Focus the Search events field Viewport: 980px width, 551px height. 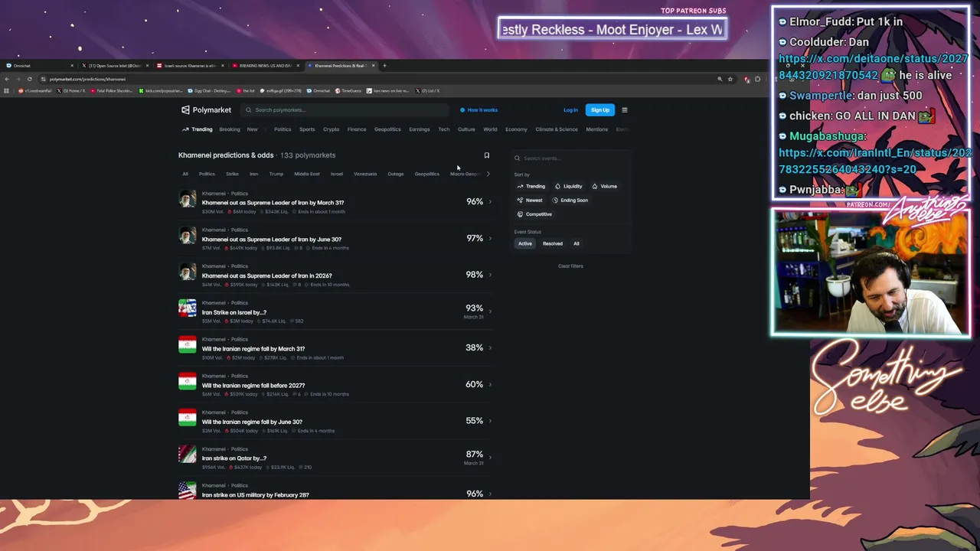572,158
